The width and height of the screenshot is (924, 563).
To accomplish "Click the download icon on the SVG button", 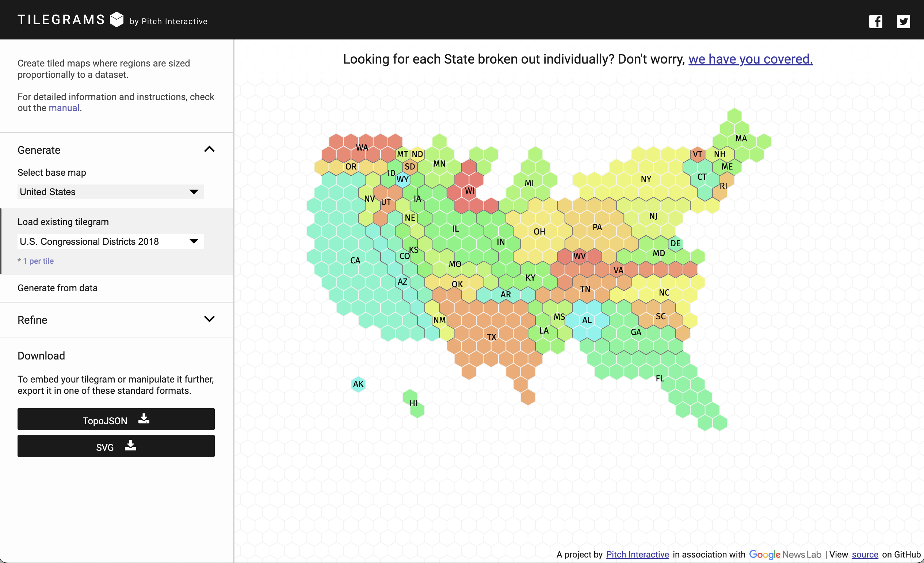I will (x=130, y=446).
